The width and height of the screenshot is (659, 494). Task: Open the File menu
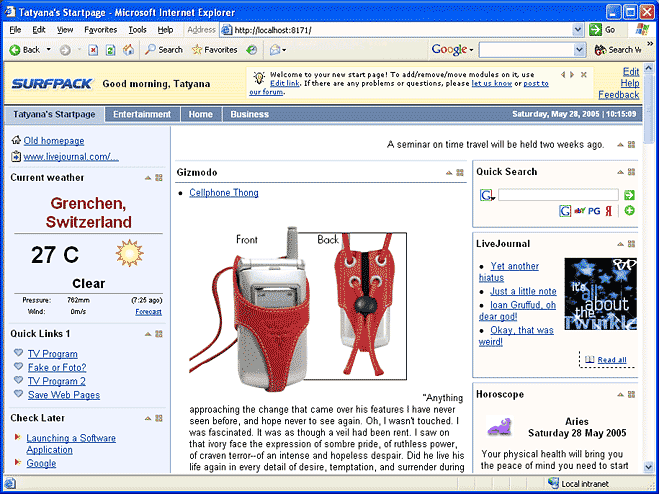15,30
